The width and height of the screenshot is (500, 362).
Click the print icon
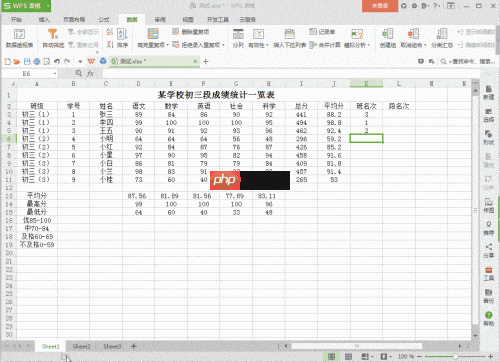tap(37, 61)
